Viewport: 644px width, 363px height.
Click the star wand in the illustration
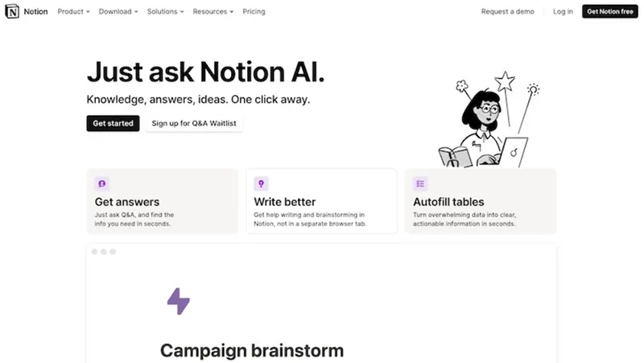pos(506,97)
